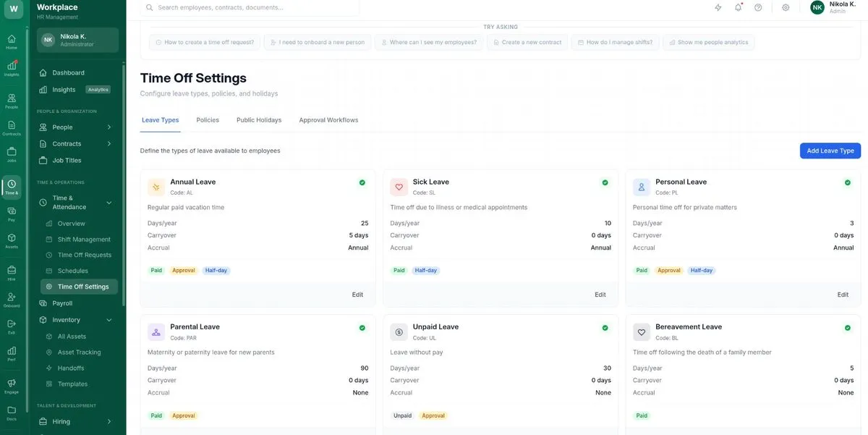Viewport: 868px width, 435px height.
Task: Toggle the Sick Leave active status checkmark
Action: pyautogui.click(x=605, y=182)
